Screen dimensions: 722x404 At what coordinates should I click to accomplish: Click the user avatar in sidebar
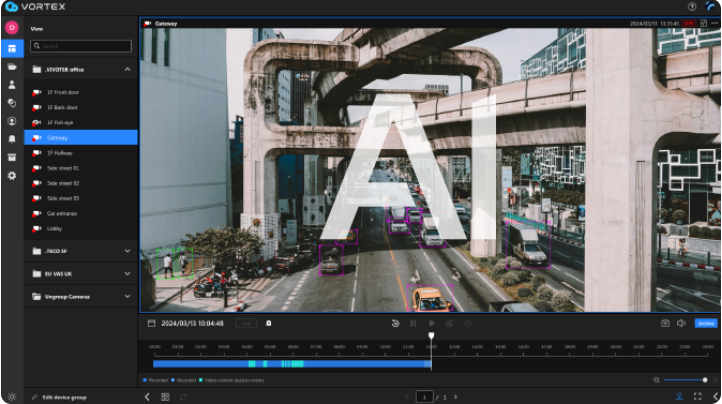[x=12, y=27]
